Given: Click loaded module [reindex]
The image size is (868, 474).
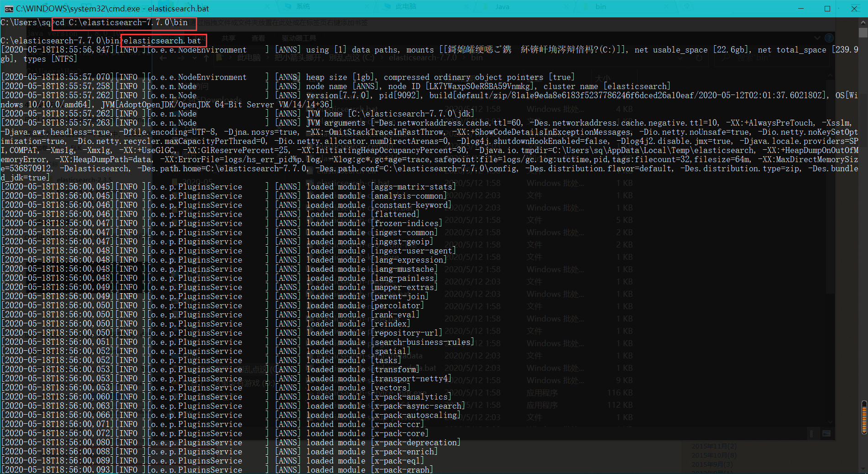Looking at the screenshot, I should point(358,324).
